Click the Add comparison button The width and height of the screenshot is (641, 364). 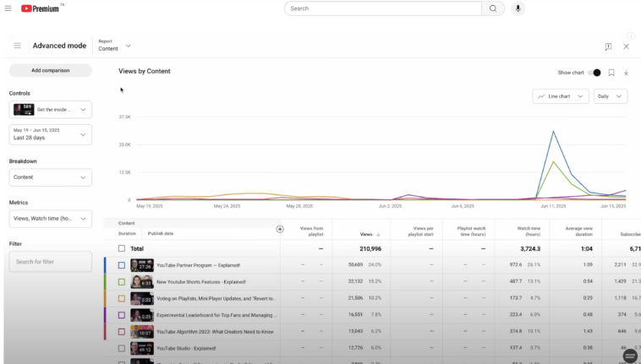tap(50, 71)
